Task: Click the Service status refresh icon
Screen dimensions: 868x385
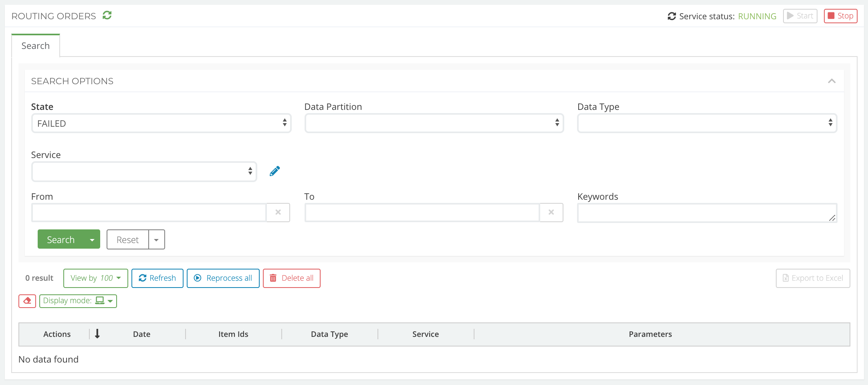Action: [672, 16]
